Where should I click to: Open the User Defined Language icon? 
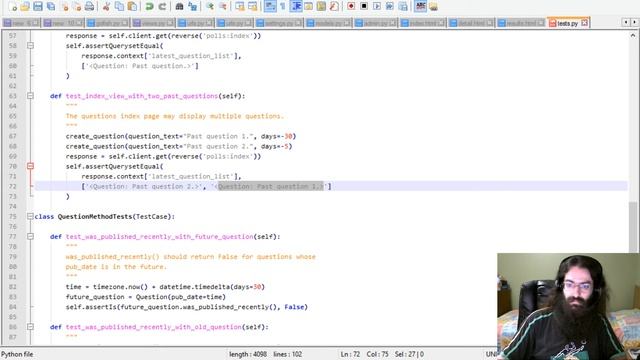pos(308,6)
